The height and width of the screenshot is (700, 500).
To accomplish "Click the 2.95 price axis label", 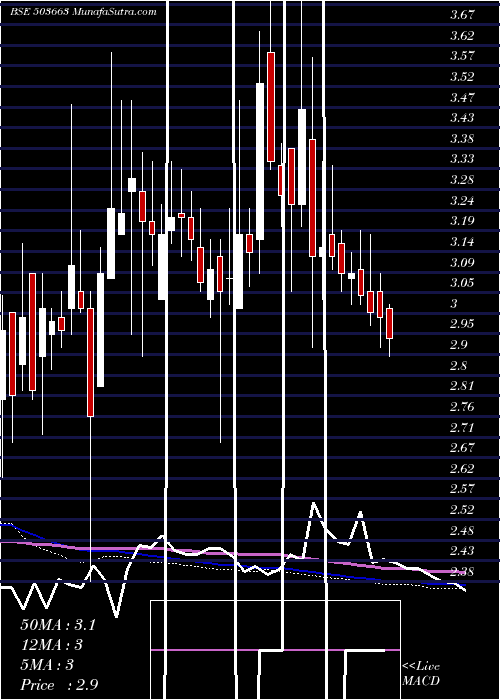I will tap(462, 324).
